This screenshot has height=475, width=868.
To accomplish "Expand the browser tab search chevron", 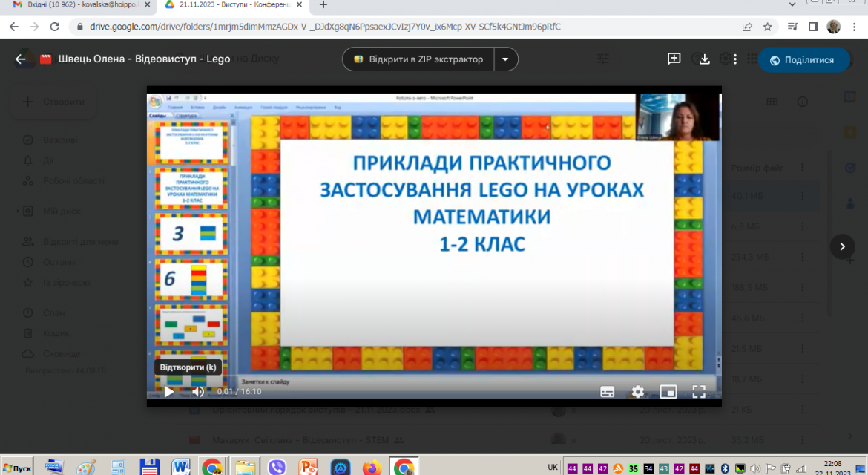I will point(792,4).
